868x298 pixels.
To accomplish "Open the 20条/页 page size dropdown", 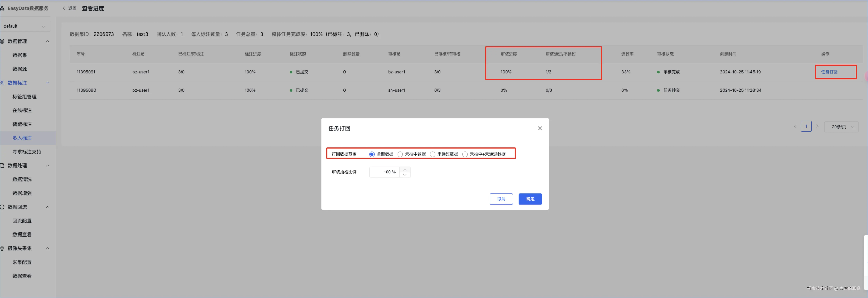I will point(841,127).
